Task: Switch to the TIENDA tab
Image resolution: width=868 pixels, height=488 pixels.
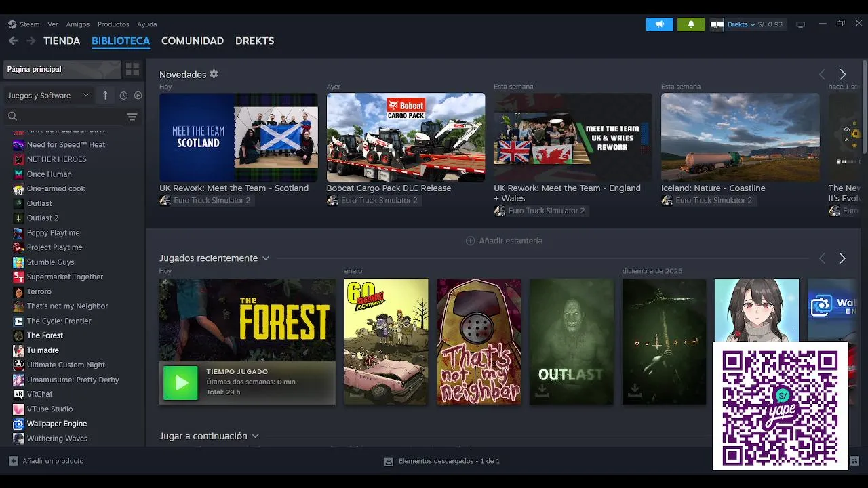Action: [62, 41]
